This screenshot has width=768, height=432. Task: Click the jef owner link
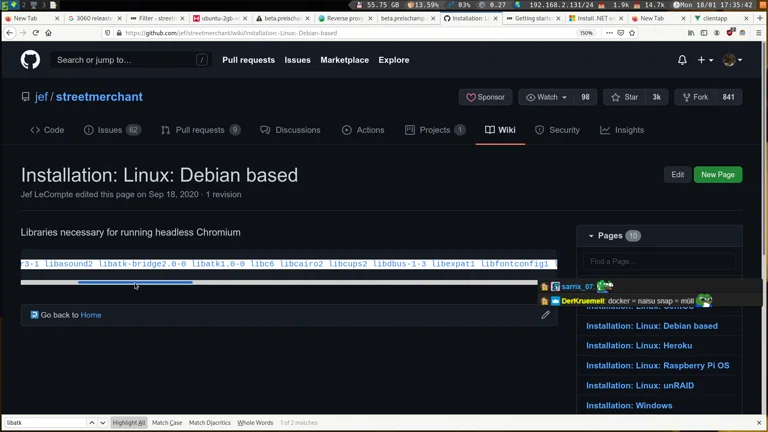coord(41,97)
